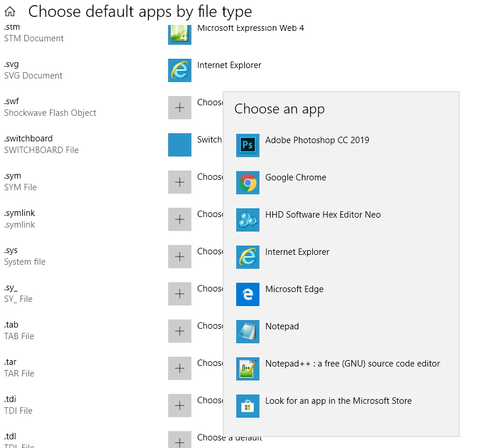
Task: Click Internet Explorer label in the popup
Action: tap(297, 252)
